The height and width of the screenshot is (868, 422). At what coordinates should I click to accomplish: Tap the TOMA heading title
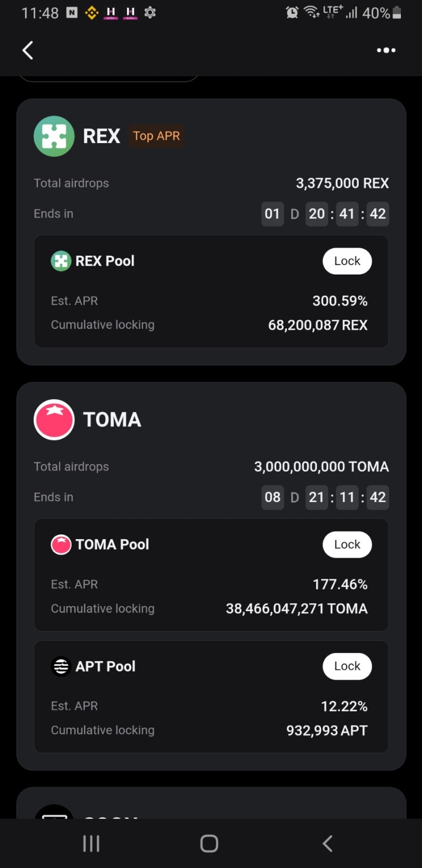[112, 420]
